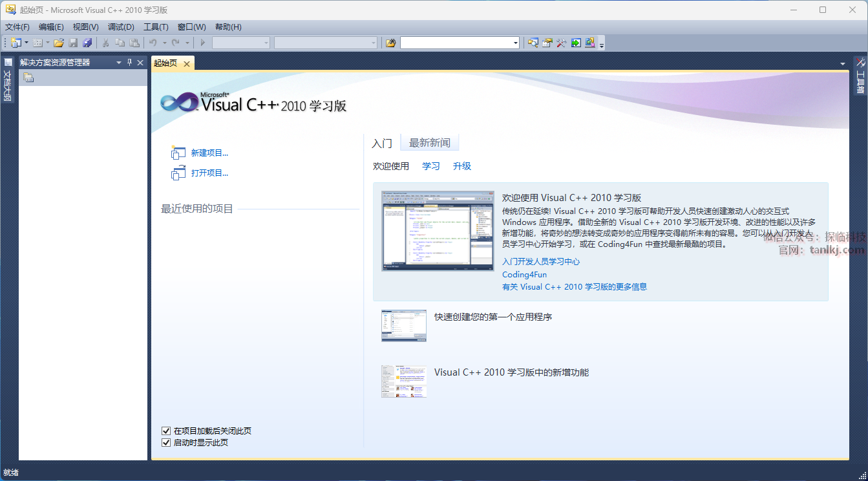Pin the Solution Explorer panel
The height and width of the screenshot is (481, 868).
(129, 63)
